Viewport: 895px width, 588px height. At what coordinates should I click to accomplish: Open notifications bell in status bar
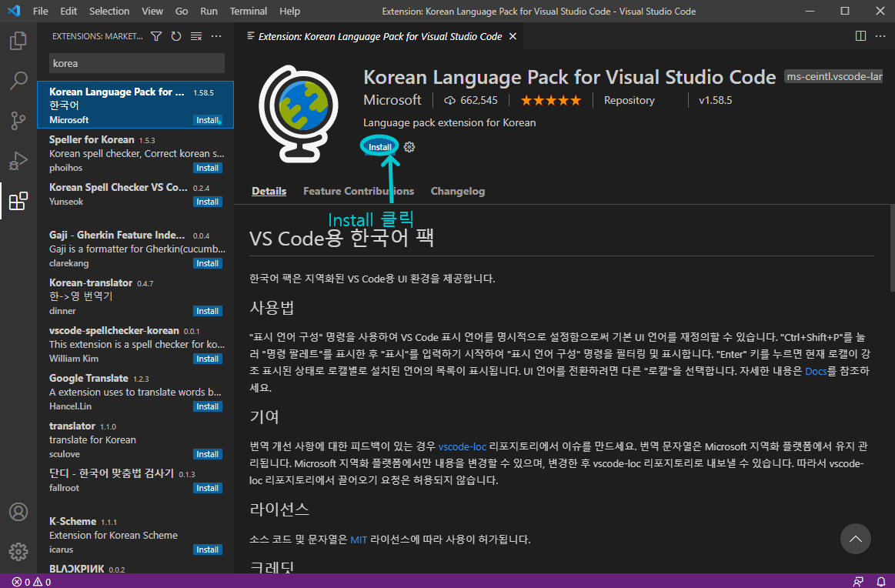coord(881,582)
